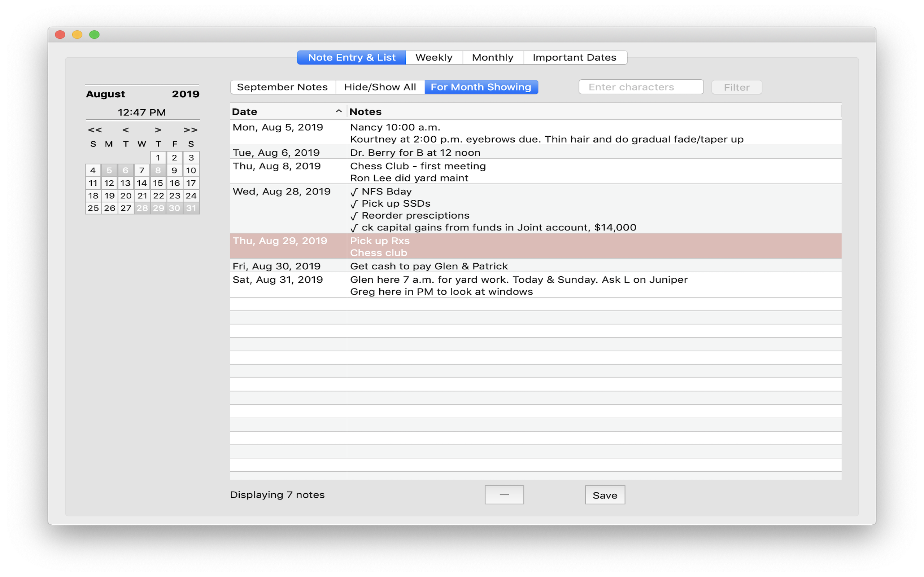Select the For Month Showing segment
Screen dimensions: 924x577
coord(481,87)
